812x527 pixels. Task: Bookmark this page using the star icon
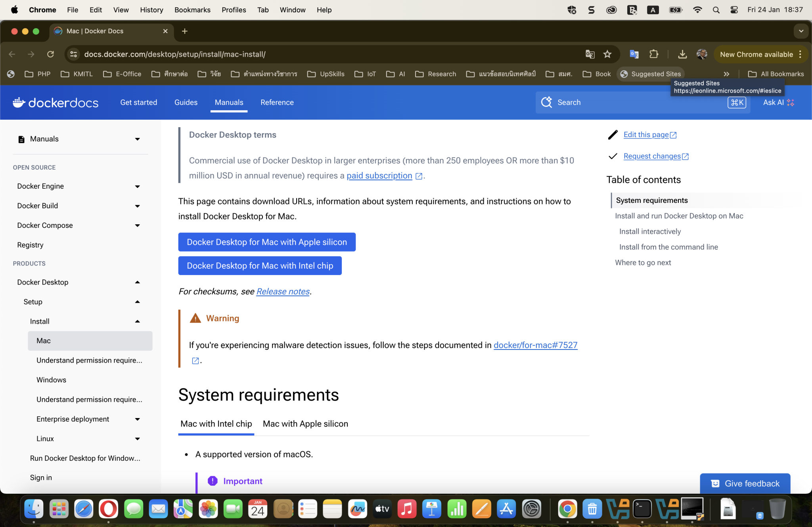607,54
